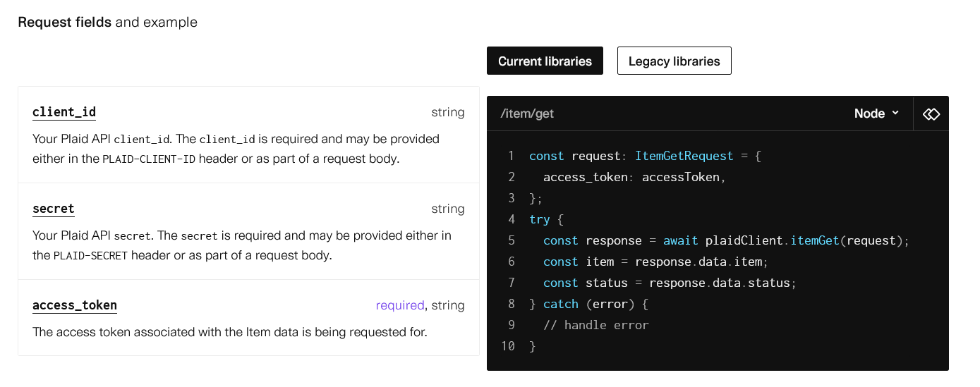
Task: Click the Request fields heading
Action: [x=65, y=22]
